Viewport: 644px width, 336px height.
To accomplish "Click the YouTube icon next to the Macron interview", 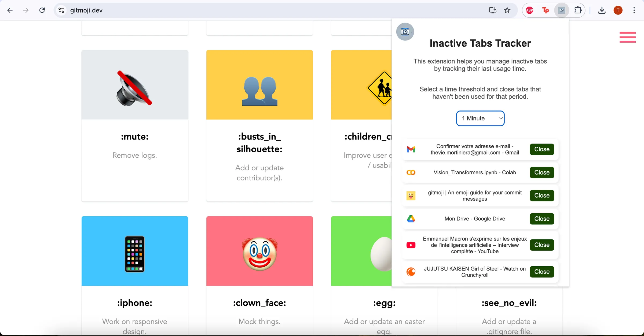I will pos(411,245).
